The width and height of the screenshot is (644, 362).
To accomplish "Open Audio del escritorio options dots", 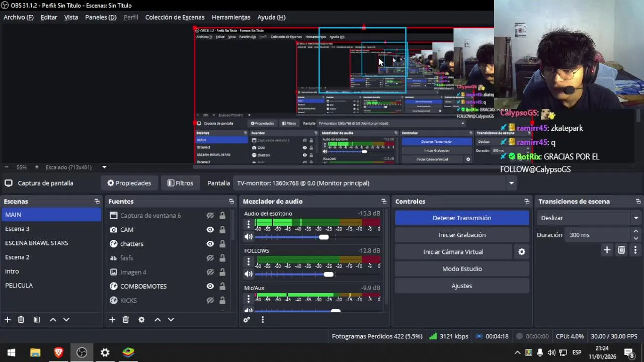I will 248,224.
